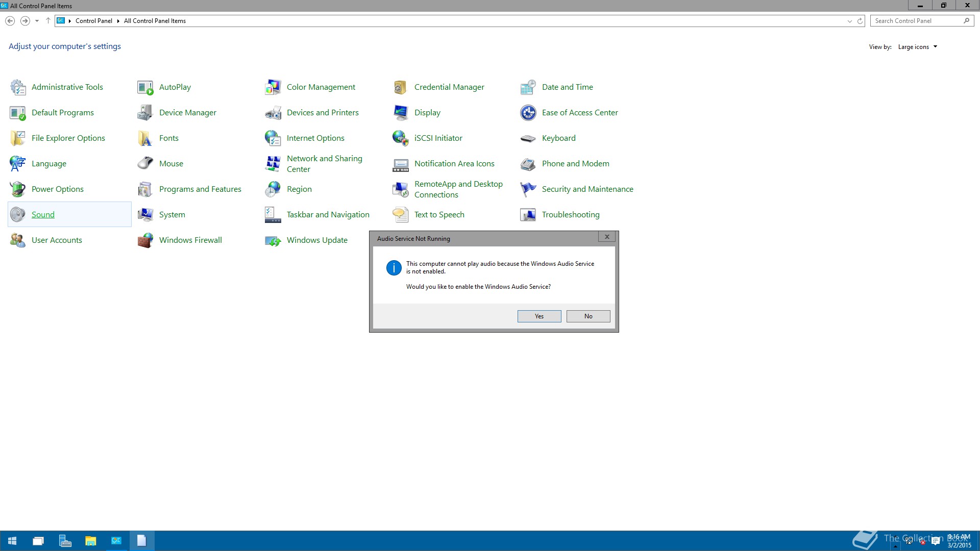The image size is (980, 551).
Task: Expand the address bar history dropdown
Action: pos(849,21)
